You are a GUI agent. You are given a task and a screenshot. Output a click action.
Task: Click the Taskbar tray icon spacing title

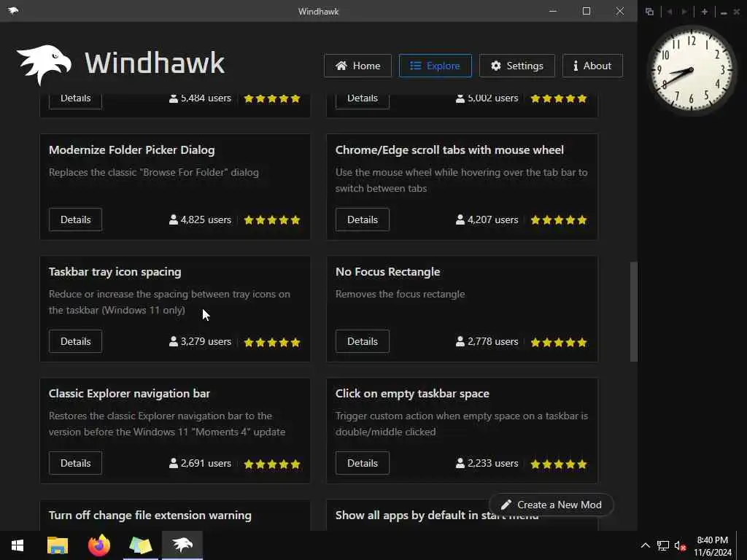click(x=115, y=272)
